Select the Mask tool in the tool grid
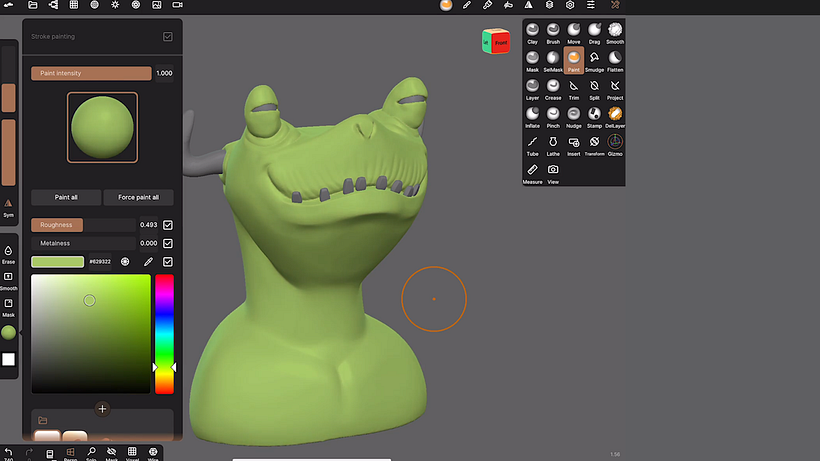The image size is (820, 461). tap(532, 61)
